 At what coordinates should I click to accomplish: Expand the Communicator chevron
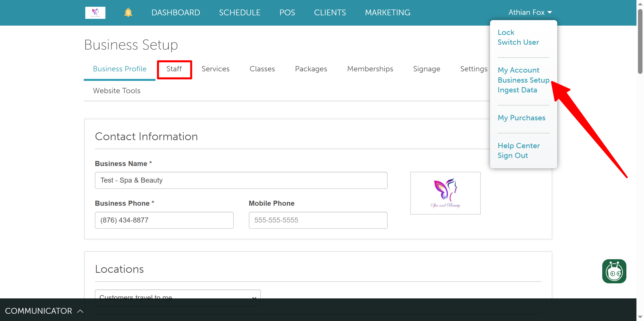(80, 311)
